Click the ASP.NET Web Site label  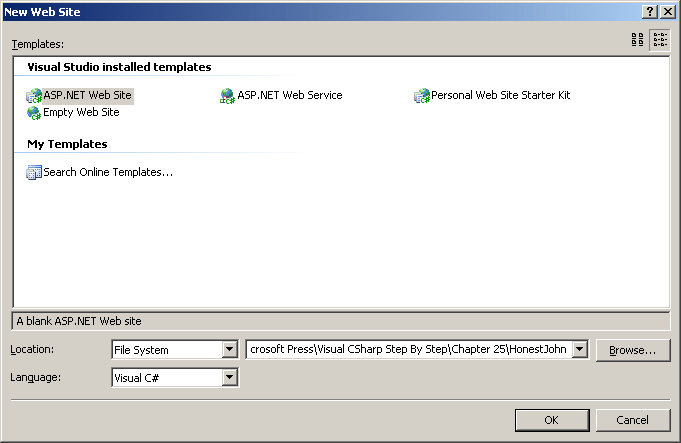pos(87,95)
